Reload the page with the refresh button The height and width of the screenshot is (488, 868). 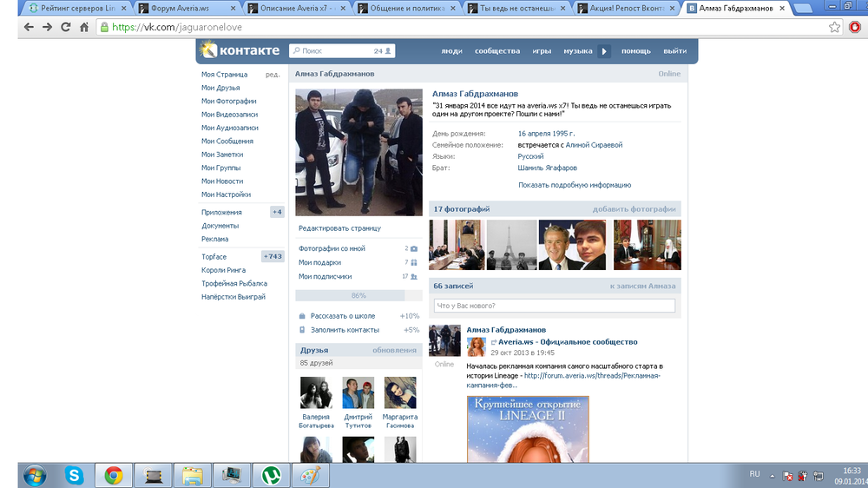pos(65,27)
